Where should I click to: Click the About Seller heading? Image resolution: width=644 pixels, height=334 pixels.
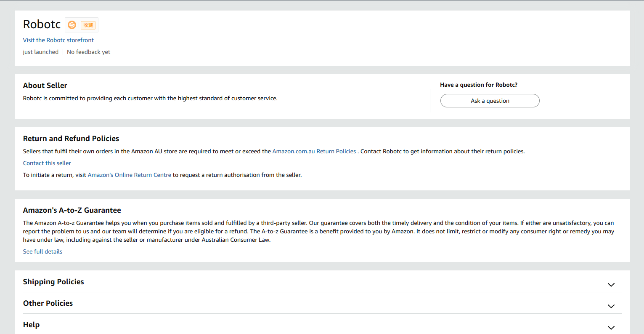[x=45, y=86]
